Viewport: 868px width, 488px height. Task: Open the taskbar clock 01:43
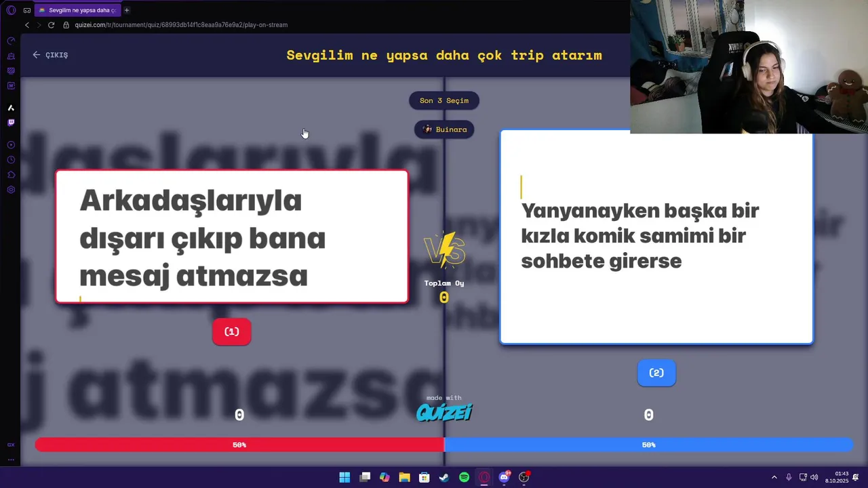coord(838,477)
